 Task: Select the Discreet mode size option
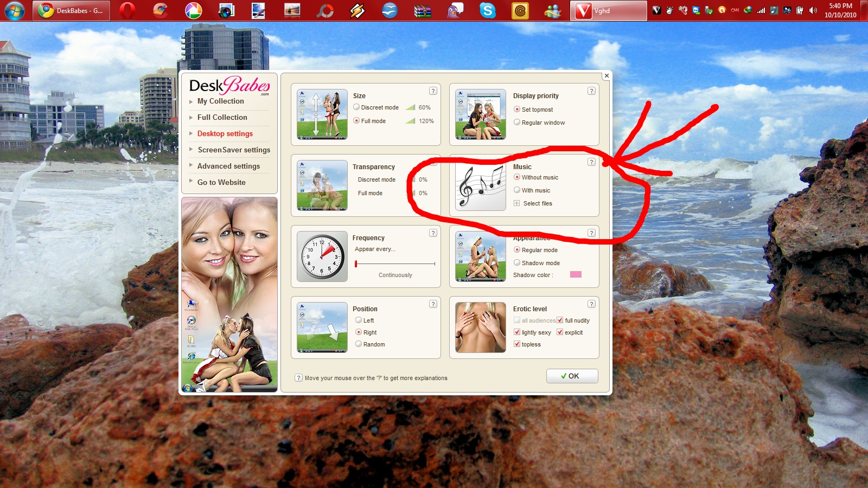(x=357, y=107)
